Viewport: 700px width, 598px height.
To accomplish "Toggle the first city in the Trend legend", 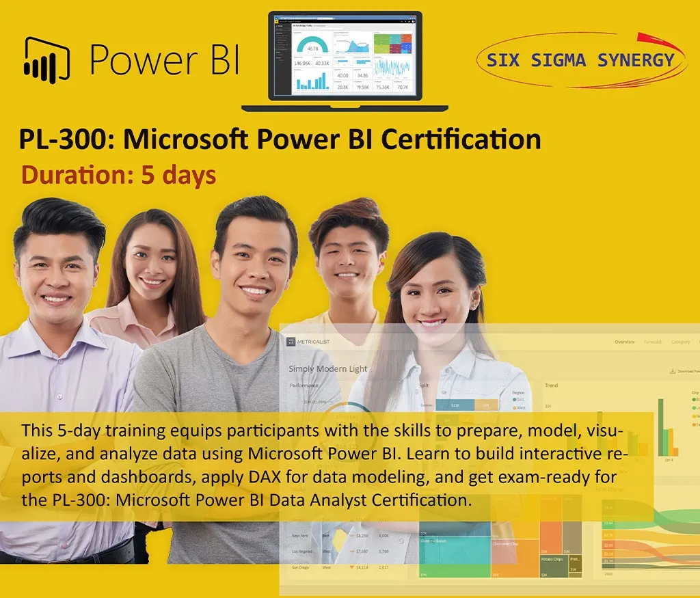I will coord(693,398).
